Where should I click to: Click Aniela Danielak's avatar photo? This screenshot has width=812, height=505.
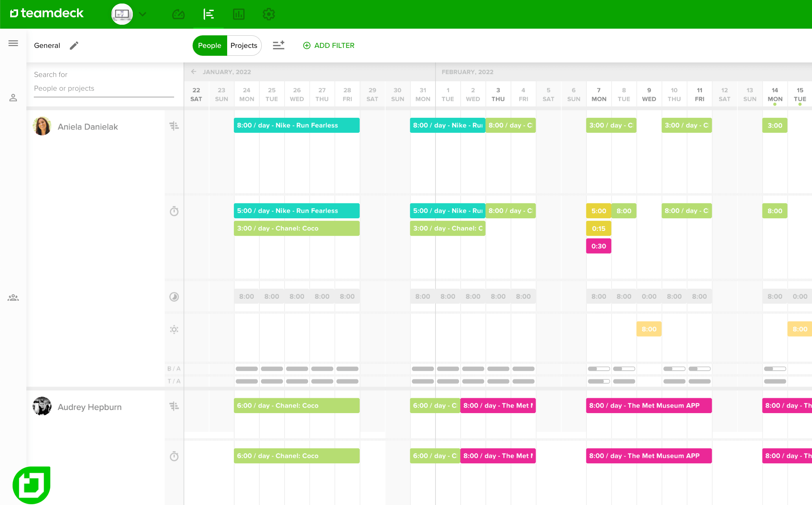click(x=42, y=126)
